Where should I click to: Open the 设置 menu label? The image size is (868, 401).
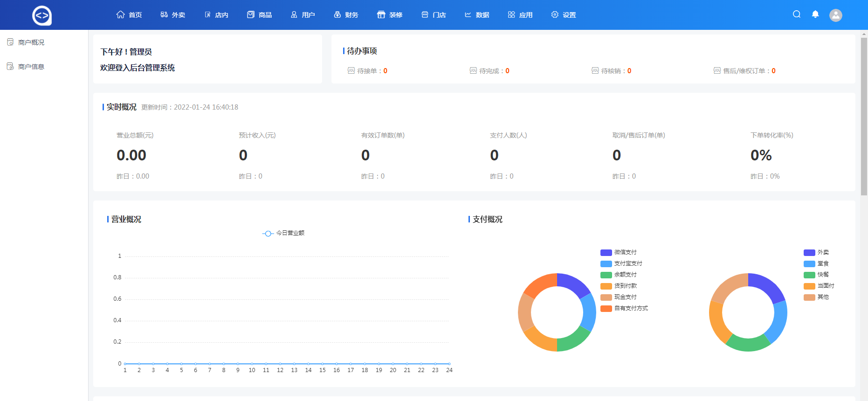[569, 15]
